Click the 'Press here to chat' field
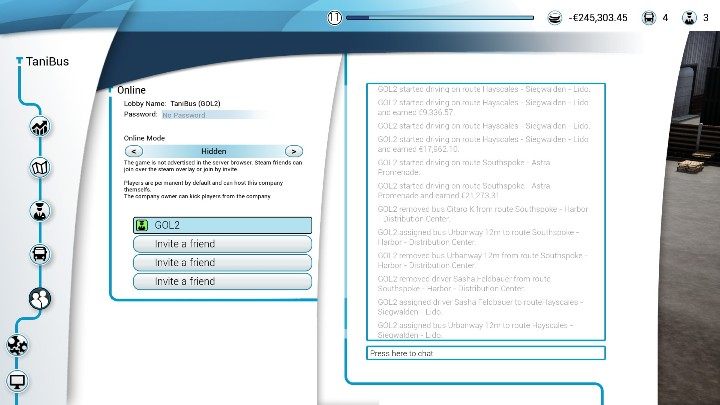Viewport: 720px width, 405px height. tap(485, 353)
